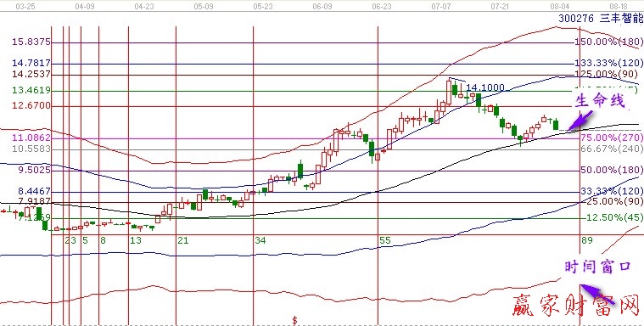644x326 pixels.
Task: Click the 赢家财富网 watermark logo
Action: [x=576, y=306]
